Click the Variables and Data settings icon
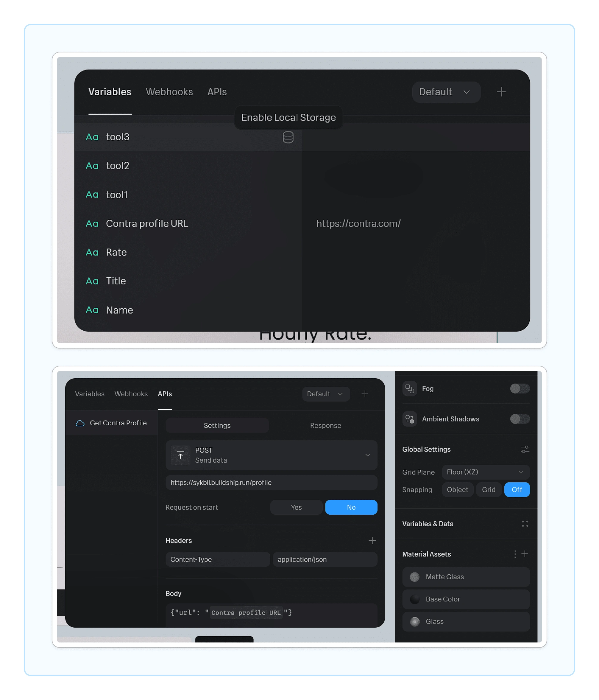This screenshot has width=599, height=700. (524, 523)
